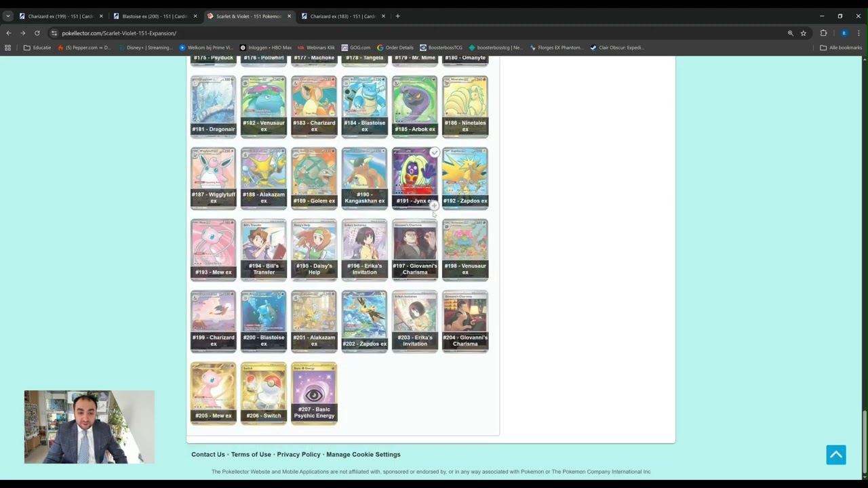Image resolution: width=868 pixels, height=488 pixels.
Task: Click the plus badge on Jynx ex card
Action: pos(434,205)
